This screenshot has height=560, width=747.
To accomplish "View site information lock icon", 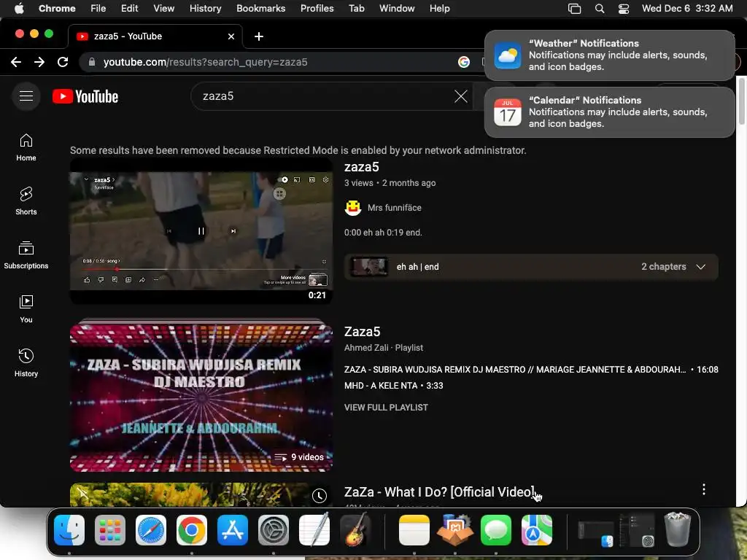I will 92,62.
